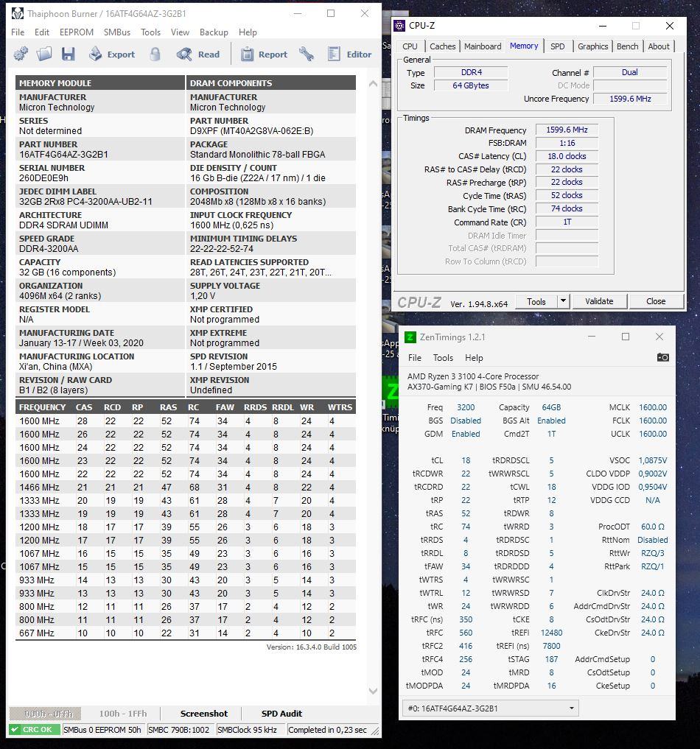Click the padlock icon in Thaiphoon Burner toolbar
This screenshot has width=700, height=749.
point(155,54)
